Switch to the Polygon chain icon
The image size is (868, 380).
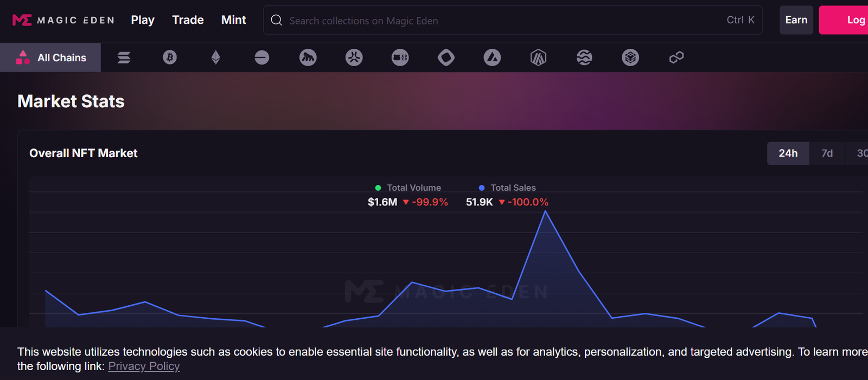click(676, 57)
